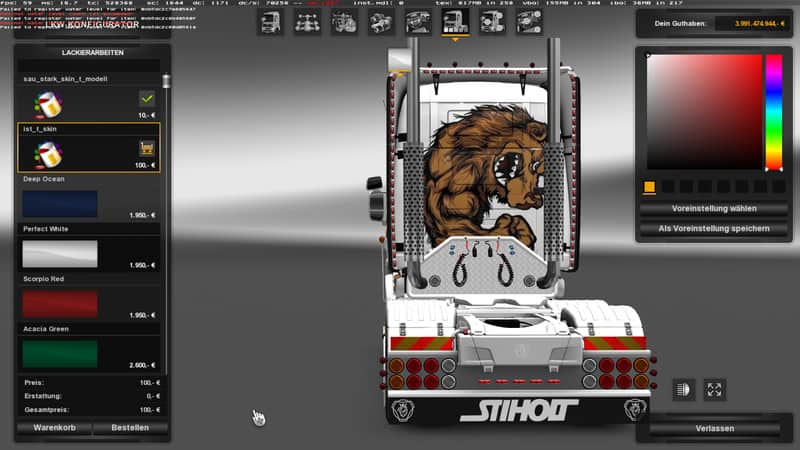The height and width of the screenshot is (450, 800).
Task: Click Als Voreinstellung speichern
Action: pos(707,229)
